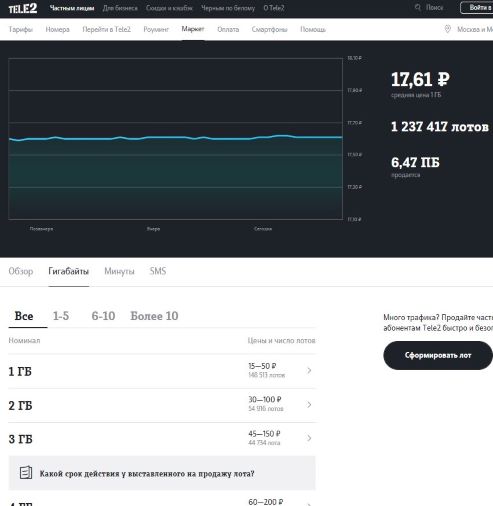Open the Смартфоны page
493x506 pixels.
(x=270, y=29)
